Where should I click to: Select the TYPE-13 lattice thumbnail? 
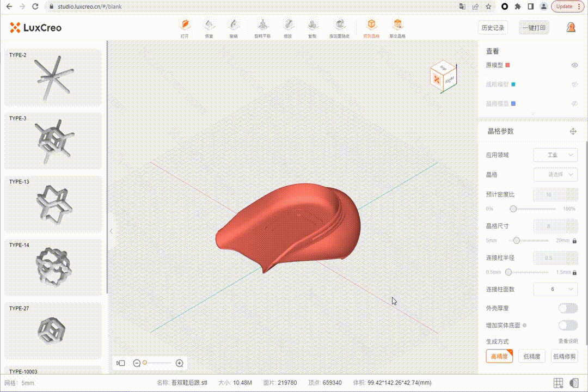click(x=53, y=204)
